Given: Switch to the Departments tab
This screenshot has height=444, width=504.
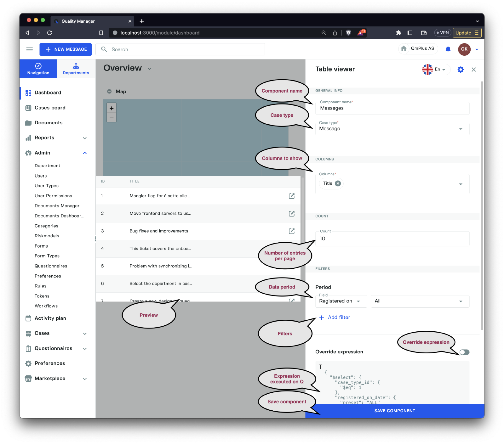Looking at the screenshot, I should point(76,69).
